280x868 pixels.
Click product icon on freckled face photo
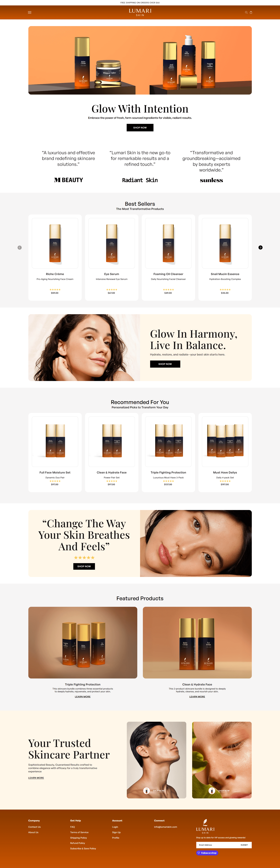point(212,790)
